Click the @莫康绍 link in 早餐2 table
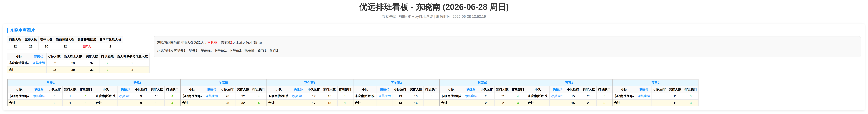The height and width of the screenshot is (114, 868). tap(125, 96)
